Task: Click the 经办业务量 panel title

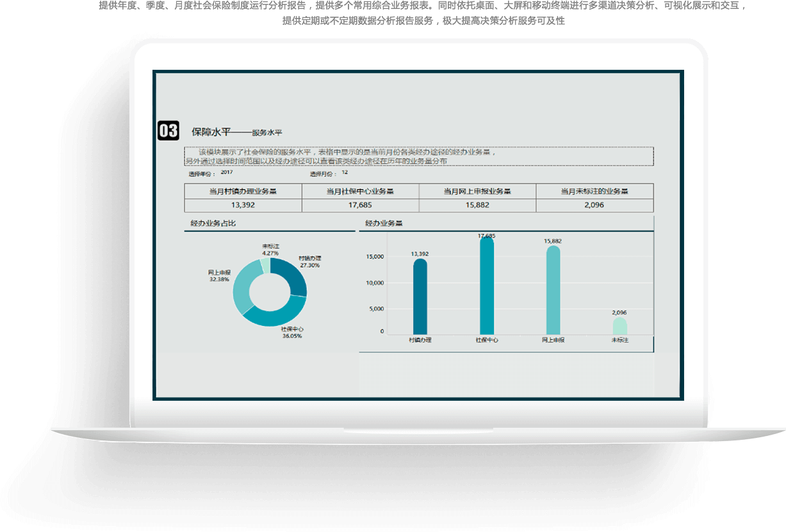Action: click(384, 223)
